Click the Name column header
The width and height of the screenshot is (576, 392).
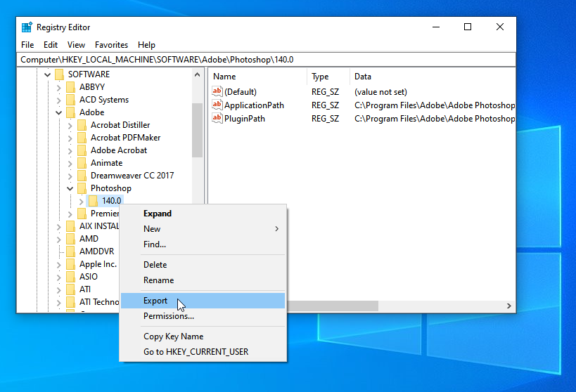[x=224, y=77]
